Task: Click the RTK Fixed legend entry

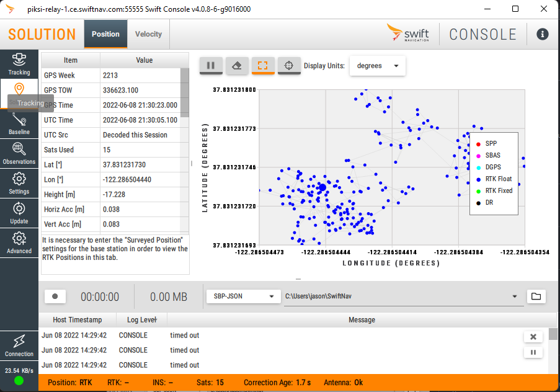Action: point(494,191)
